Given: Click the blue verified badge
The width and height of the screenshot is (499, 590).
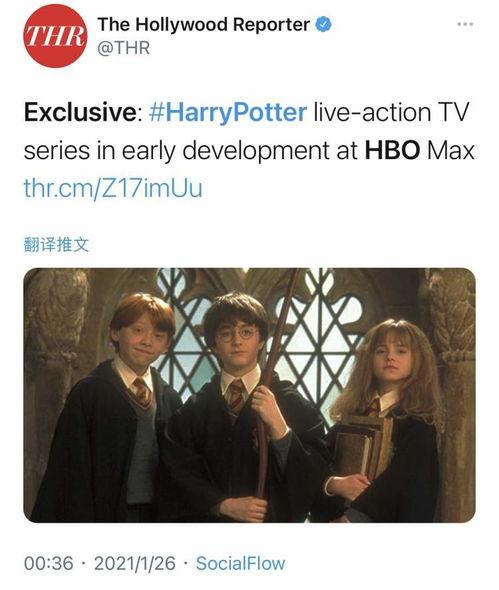Looking at the screenshot, I should [x=323, y=25].
